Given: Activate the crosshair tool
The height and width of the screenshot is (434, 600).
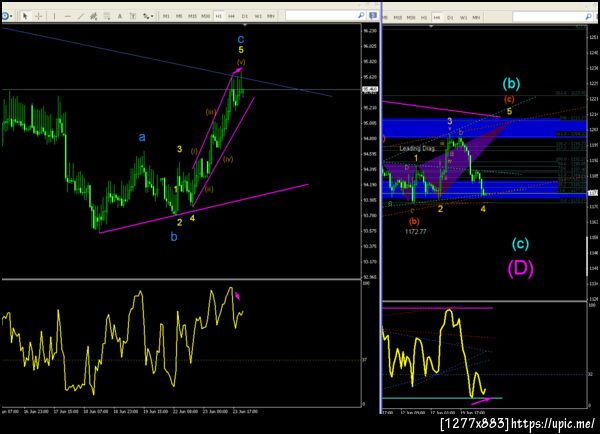Looking at the screenshot, I should pyautogui.click(x=39, y=16).
